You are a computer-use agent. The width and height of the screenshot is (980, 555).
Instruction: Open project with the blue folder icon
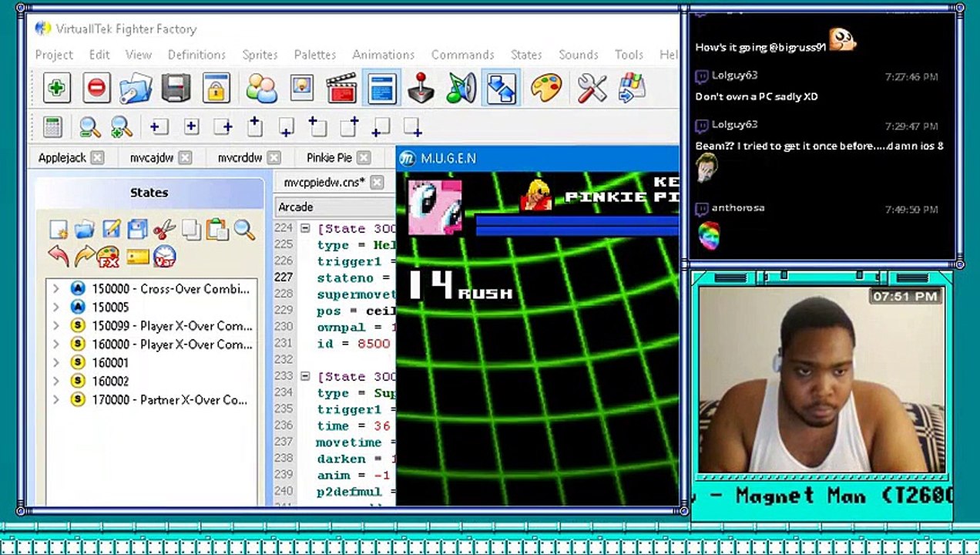click(x=136, y=88)
